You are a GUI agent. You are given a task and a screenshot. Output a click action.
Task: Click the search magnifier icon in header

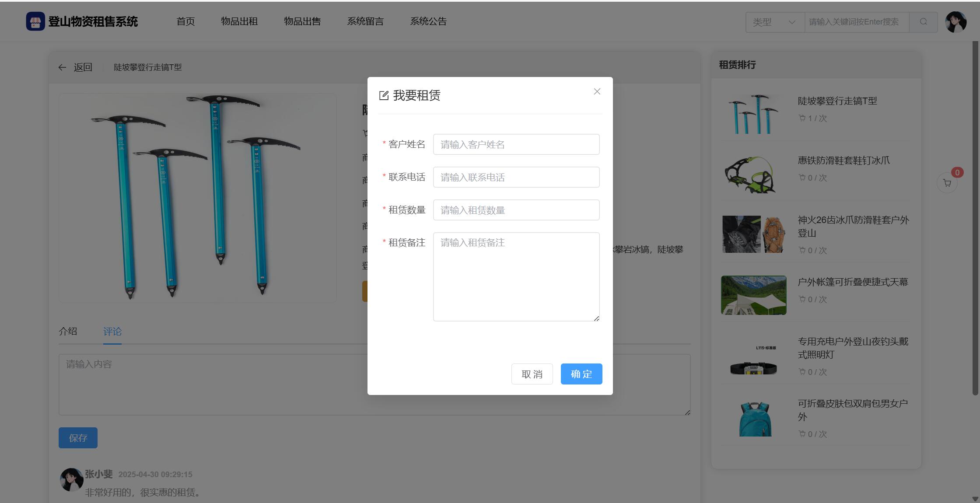(923, 22)
